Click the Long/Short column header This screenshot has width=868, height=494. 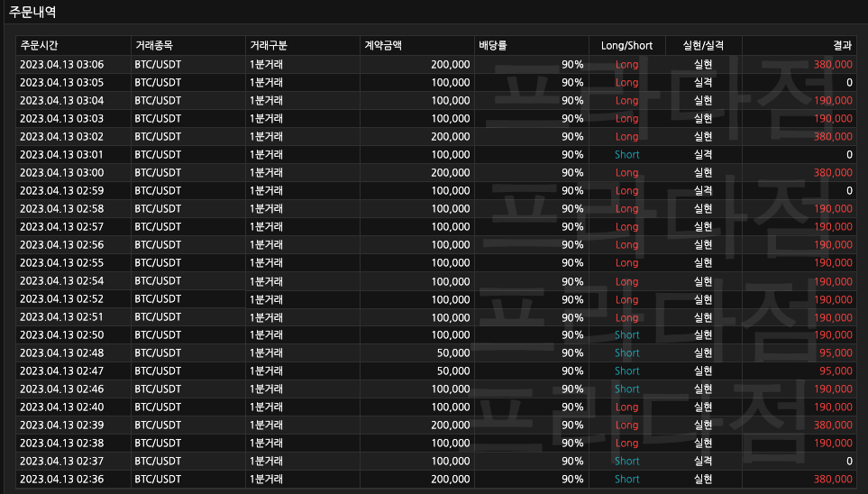[x=626, y=45]
